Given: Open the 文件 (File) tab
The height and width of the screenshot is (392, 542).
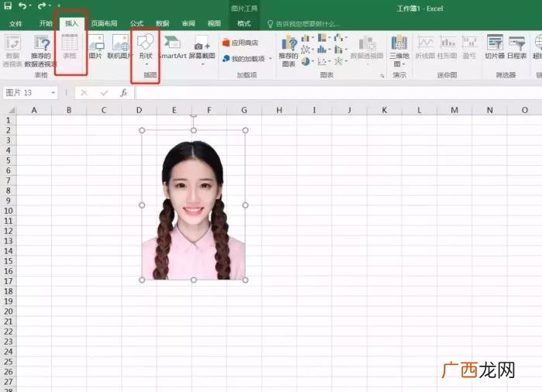Looking at the screenshot, I should click(x=15, y=23).
